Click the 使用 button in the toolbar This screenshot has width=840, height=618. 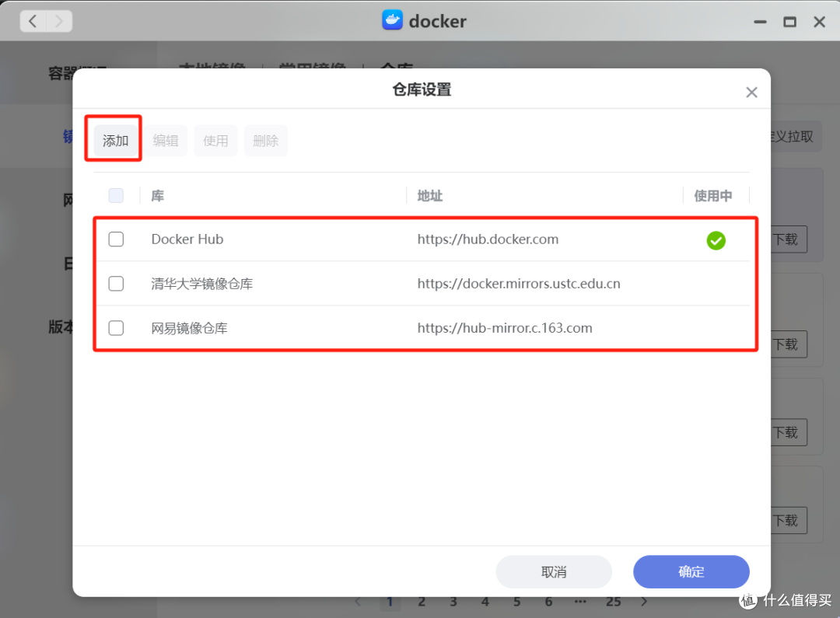pos(215,141)
